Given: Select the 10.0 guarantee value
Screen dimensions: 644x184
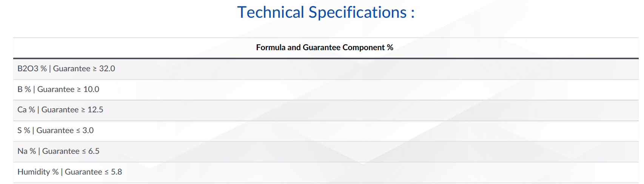Looking at the screenshot, I should pyautogui.click(x=91, y=89).
